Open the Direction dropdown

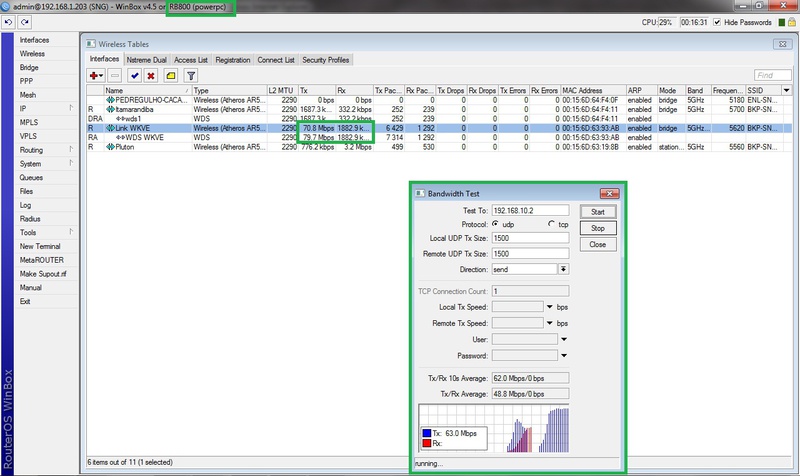(x=563, y=269)
